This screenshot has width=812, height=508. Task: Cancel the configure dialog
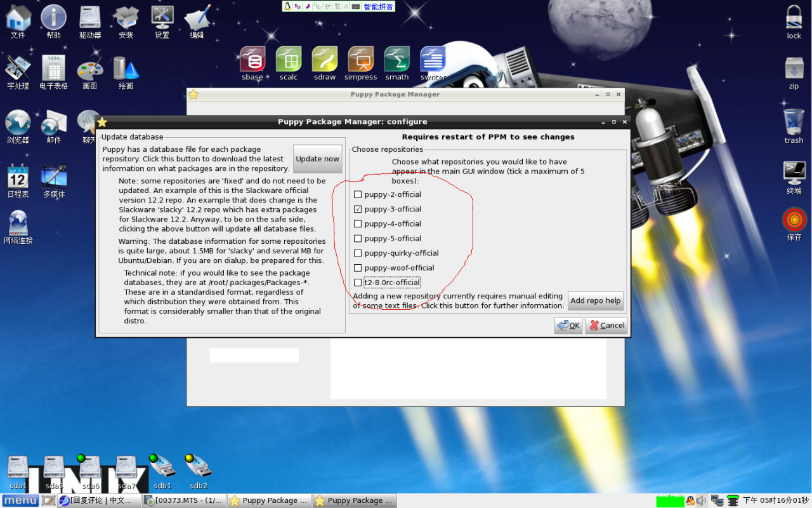(606, 325)
